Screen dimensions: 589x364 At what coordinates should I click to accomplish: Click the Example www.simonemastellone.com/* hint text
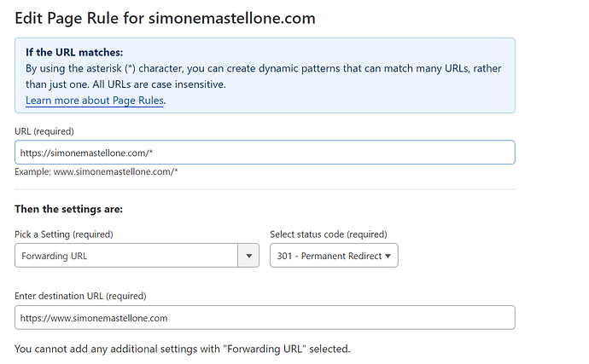(x=96, y=172)
